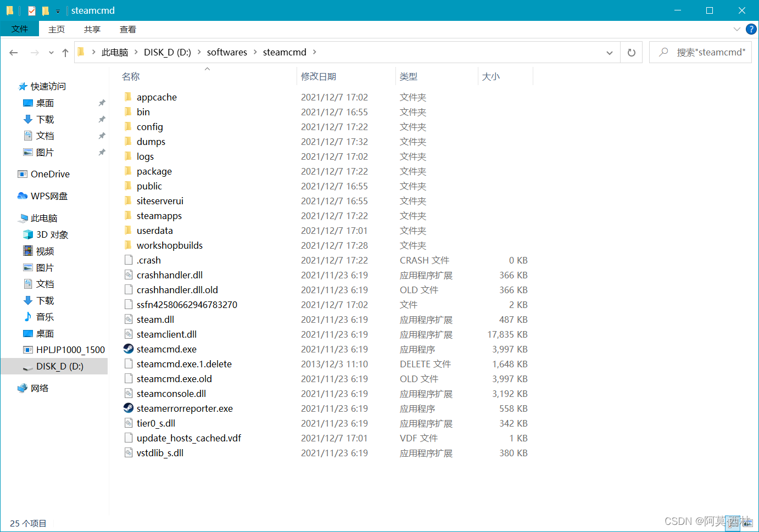Viewport: 759px width, 532px height.
Task: Select 桌面 under Quick access
Action: tap(45, 103)
